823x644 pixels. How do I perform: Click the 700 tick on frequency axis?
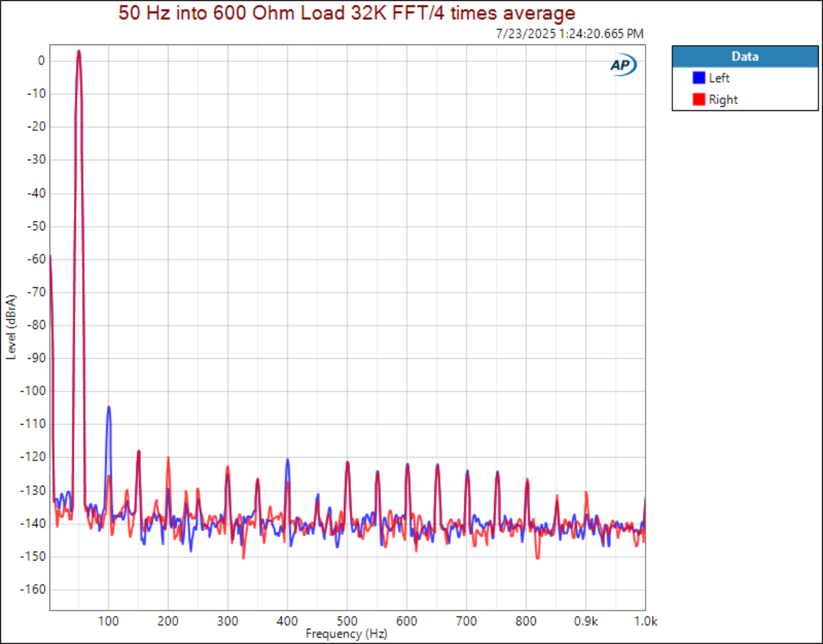tap(466, 621)
